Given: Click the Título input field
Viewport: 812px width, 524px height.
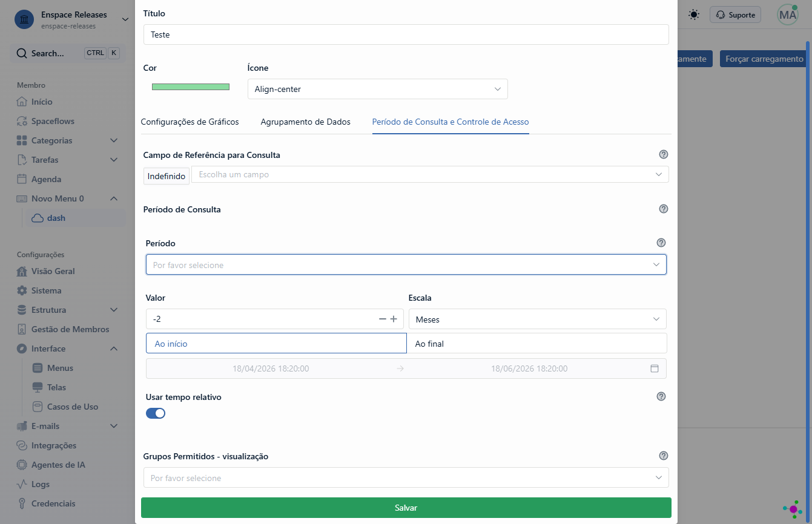Looking at the screenshot, I should pyautogui.click(x=406, y=34).
